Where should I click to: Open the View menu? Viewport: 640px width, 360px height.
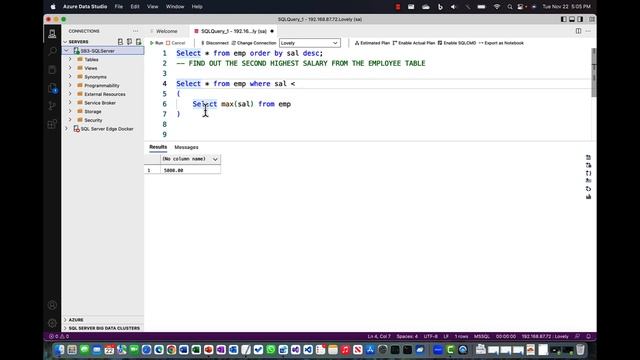click(x=153, y=7)
